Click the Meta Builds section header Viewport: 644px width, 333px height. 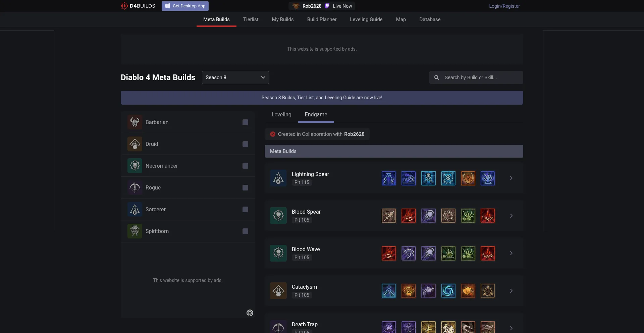(394, 151)
